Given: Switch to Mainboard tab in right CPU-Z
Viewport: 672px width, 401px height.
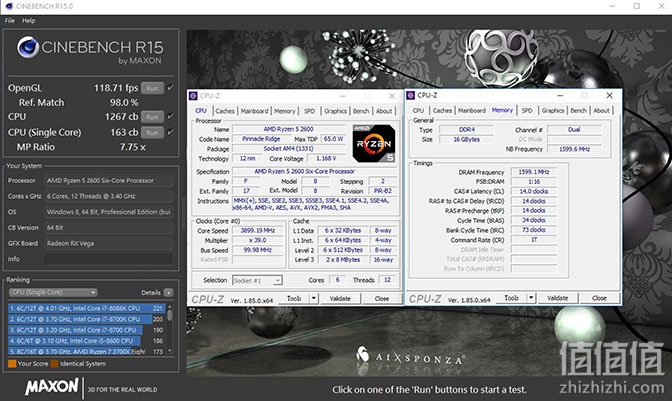Looking at the screenshot, I should [472, 111].
